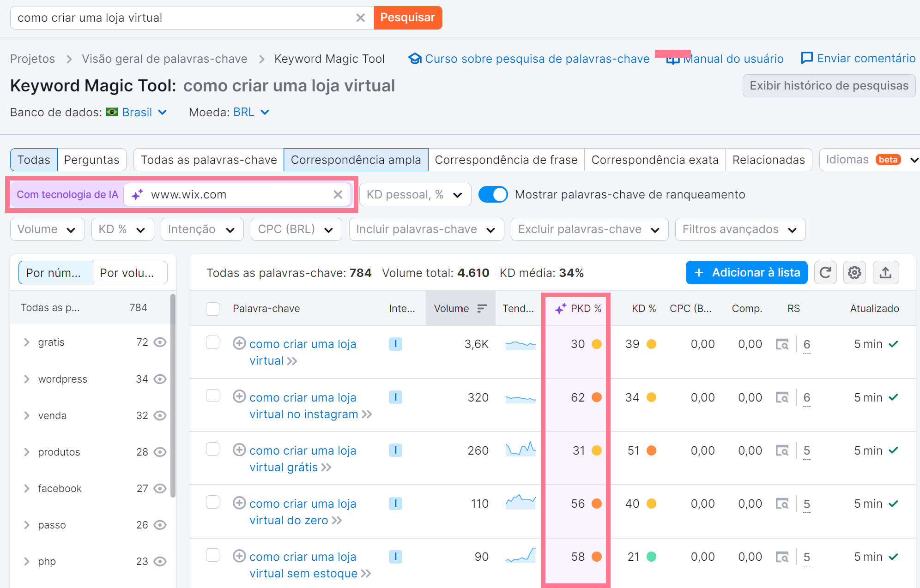Select Correspondência ampla tab

point(356,160)
